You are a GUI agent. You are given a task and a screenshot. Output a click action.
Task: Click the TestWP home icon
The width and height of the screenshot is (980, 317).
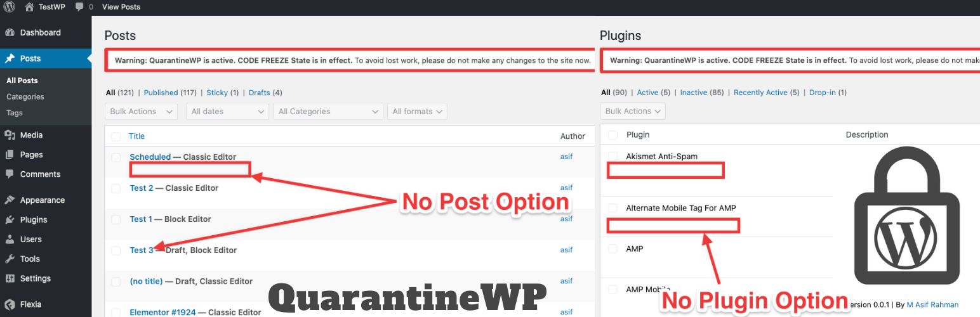[29, 7]
